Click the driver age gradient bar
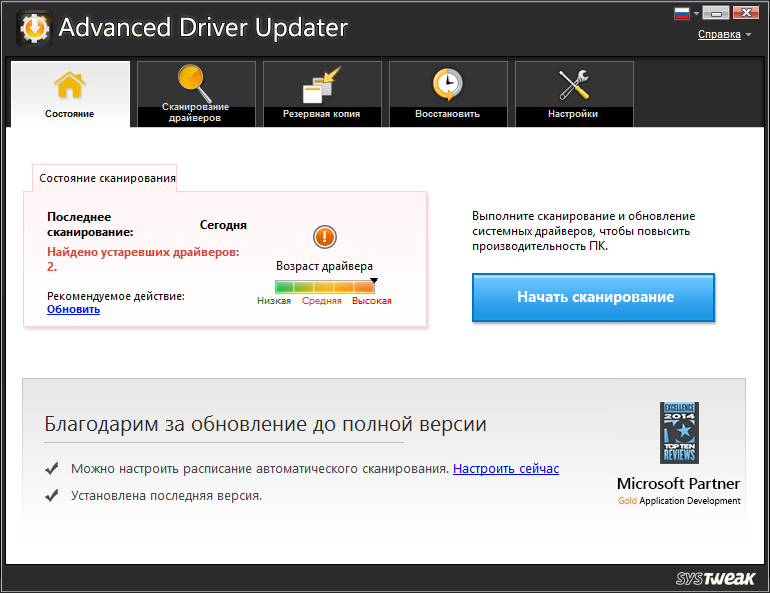 click(x=325, y=286)
